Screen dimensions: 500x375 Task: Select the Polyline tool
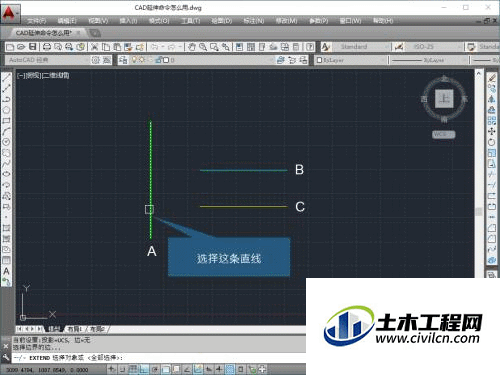6,99
